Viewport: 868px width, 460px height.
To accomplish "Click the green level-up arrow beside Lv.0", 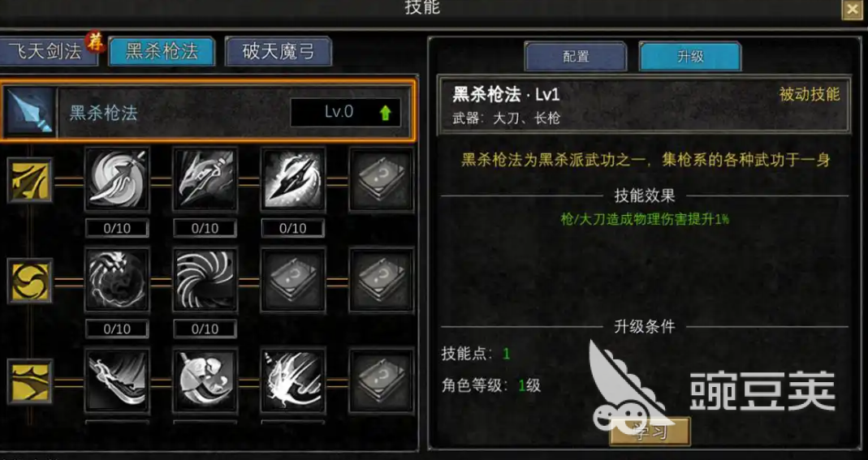I will coord(386,113).
